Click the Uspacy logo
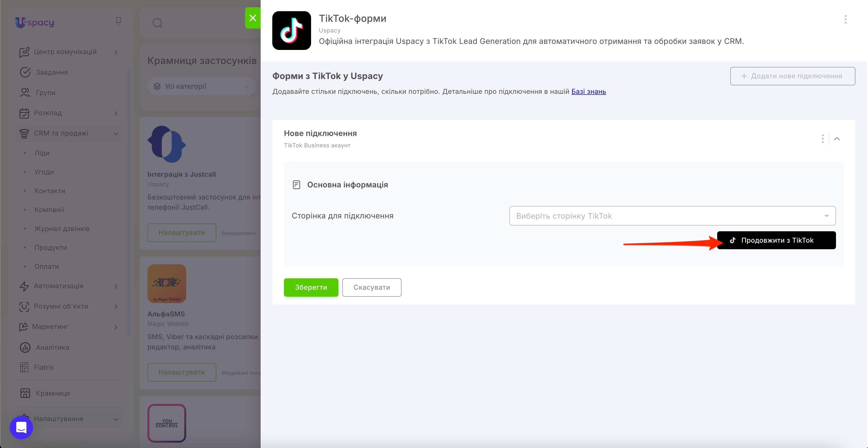Screen dimensions: 868x448 (x=35, y=22)
